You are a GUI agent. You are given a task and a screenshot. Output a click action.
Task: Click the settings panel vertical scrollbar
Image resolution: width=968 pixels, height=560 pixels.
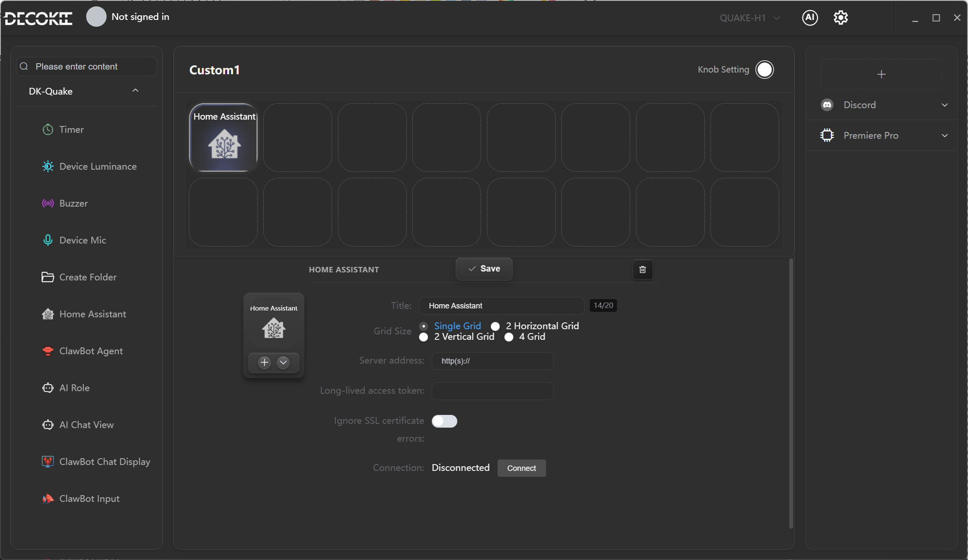[791, 393]
